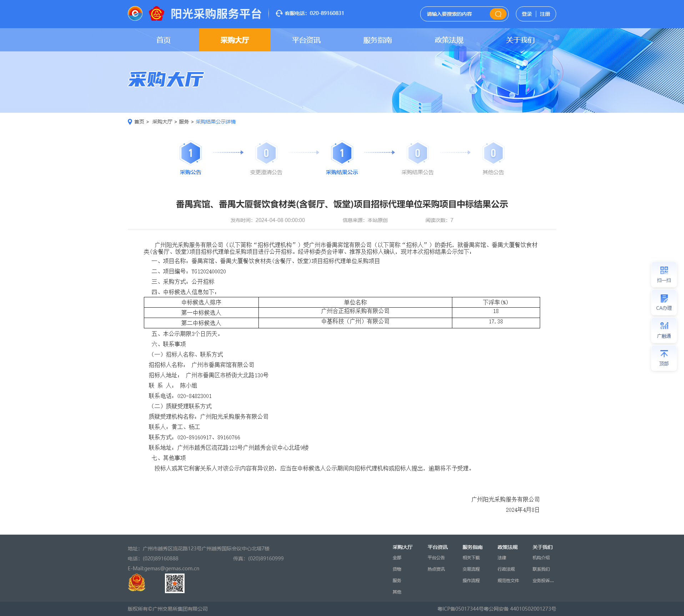Click footer link 法律
684x616 pixels.
[x=502, y=558]
